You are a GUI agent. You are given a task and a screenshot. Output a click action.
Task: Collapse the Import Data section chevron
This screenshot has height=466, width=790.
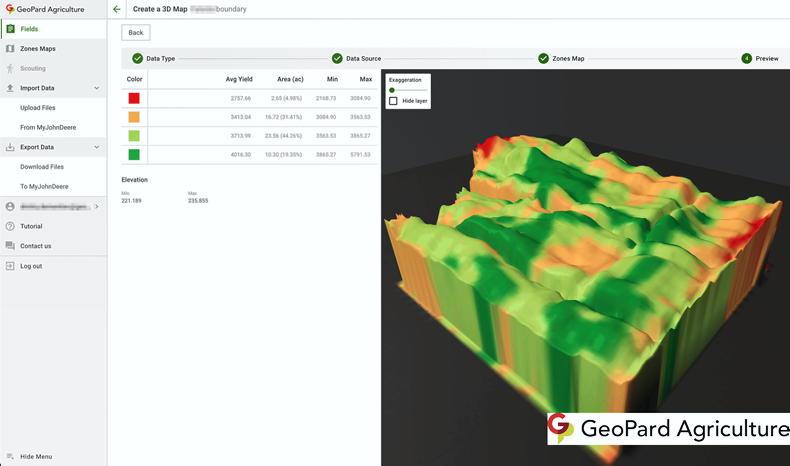97,88
